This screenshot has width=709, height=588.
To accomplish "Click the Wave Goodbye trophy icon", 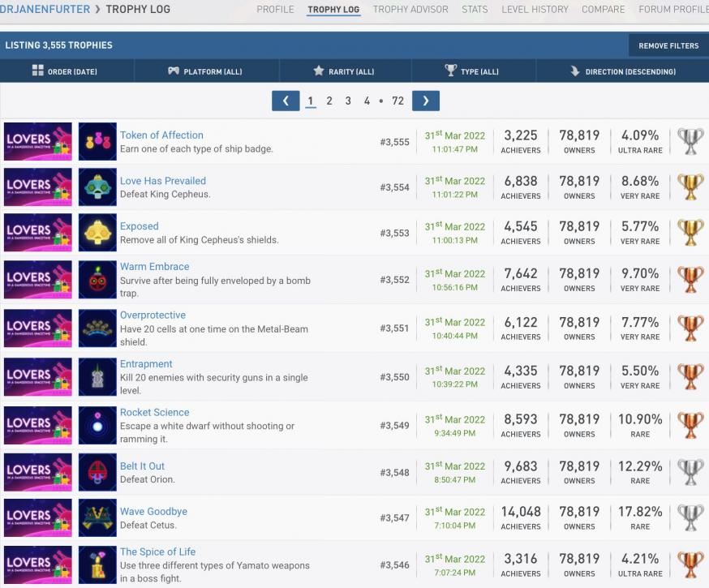I will click(x=97, y=517).
